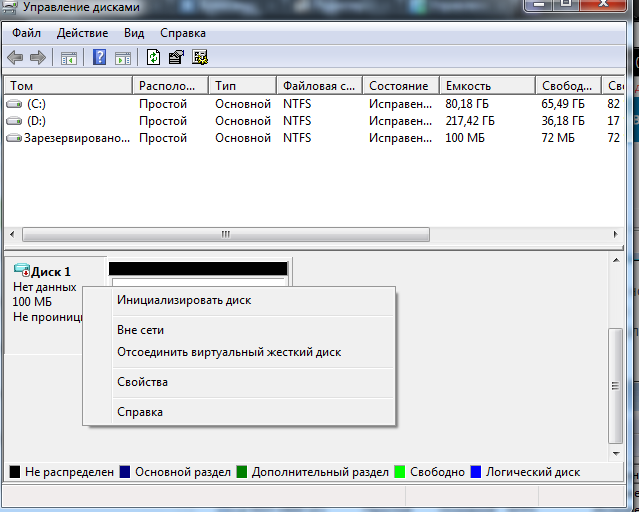Open help via blue question mark icon

point(100,57)
